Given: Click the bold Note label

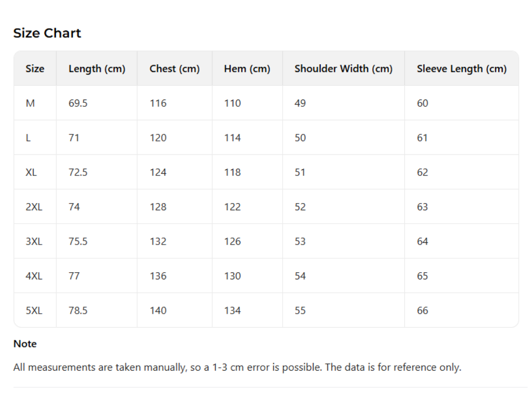Looking at the screenshot, I should click(25, 344).
